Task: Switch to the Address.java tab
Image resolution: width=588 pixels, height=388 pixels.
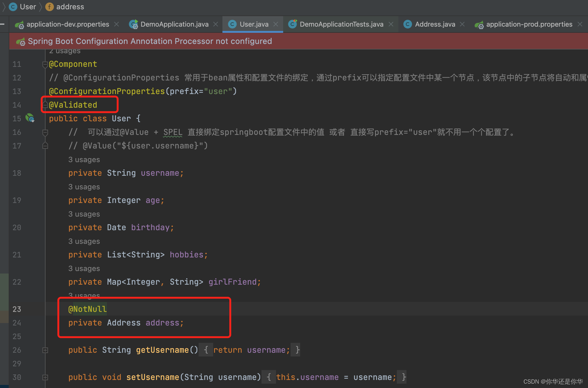Action: click(435, 24)
